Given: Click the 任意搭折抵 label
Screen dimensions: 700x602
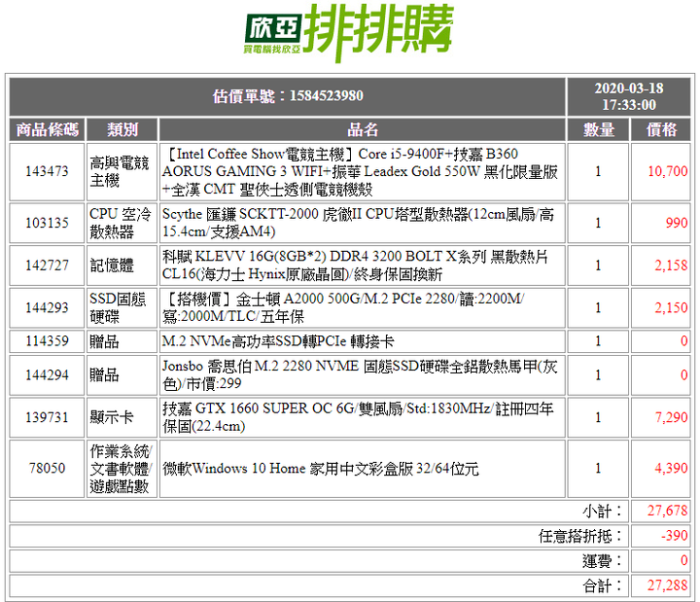Looking at the screenshot, I should click(x=579, y=536).
